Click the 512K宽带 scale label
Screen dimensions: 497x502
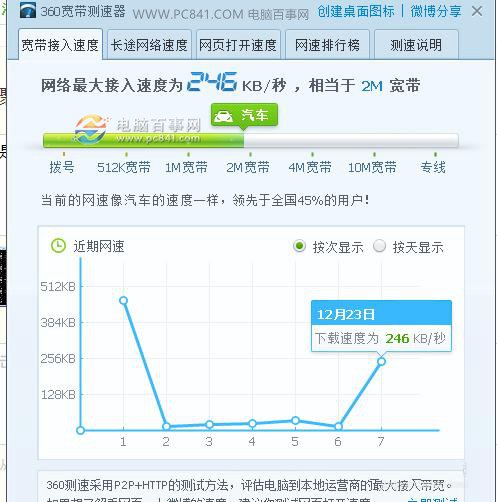click(124, 167)
